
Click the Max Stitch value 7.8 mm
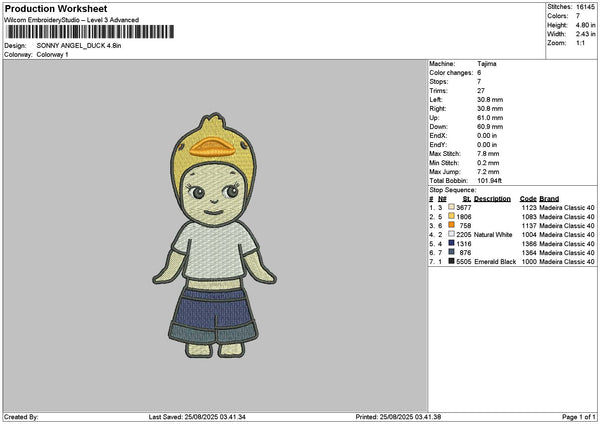488,154
